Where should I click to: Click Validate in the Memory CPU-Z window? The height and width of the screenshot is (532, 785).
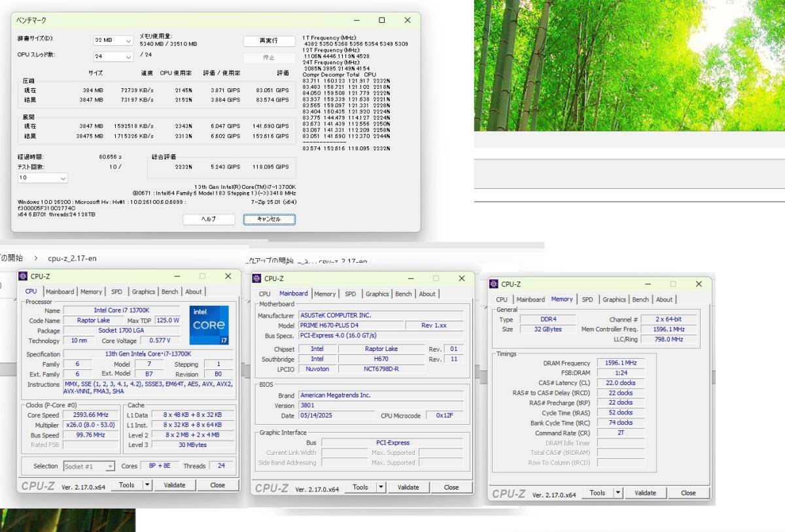tap(645, 493)
